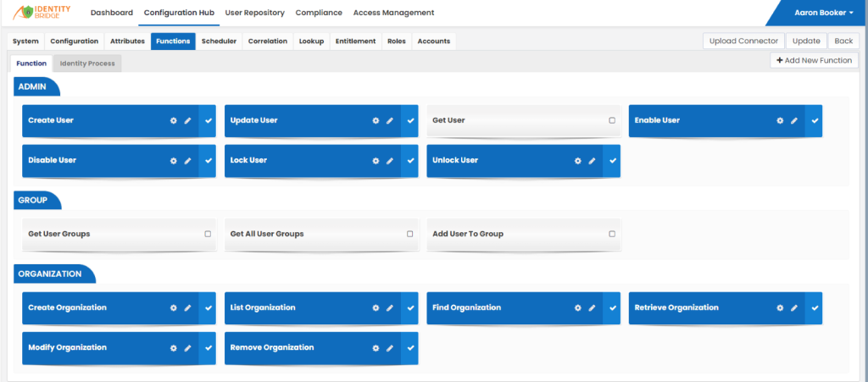Switch to the Identity Process tab
This screenshot has height=382, width=868.
tap(87, 64)
